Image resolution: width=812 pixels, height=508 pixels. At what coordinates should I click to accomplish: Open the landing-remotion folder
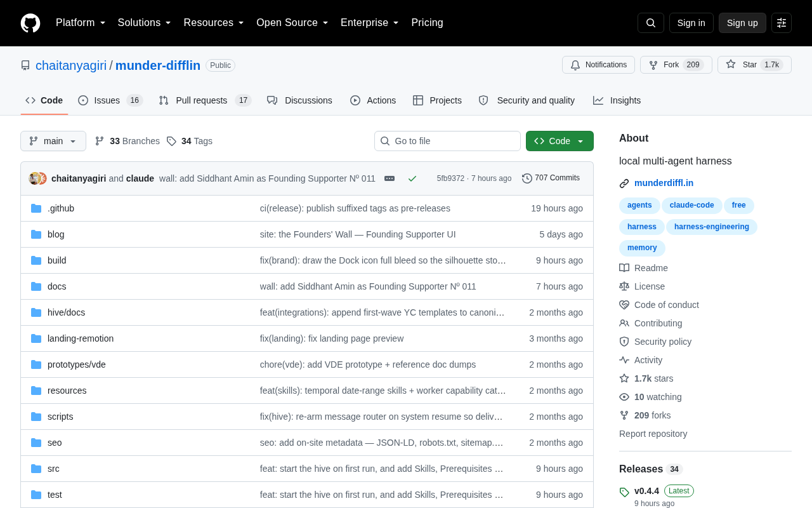(81, 338)
